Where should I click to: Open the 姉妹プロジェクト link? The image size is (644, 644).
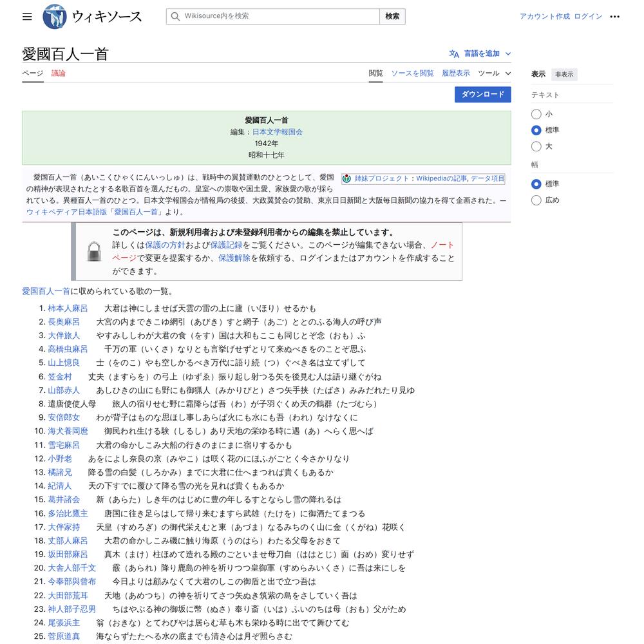[x=381, y=178]
